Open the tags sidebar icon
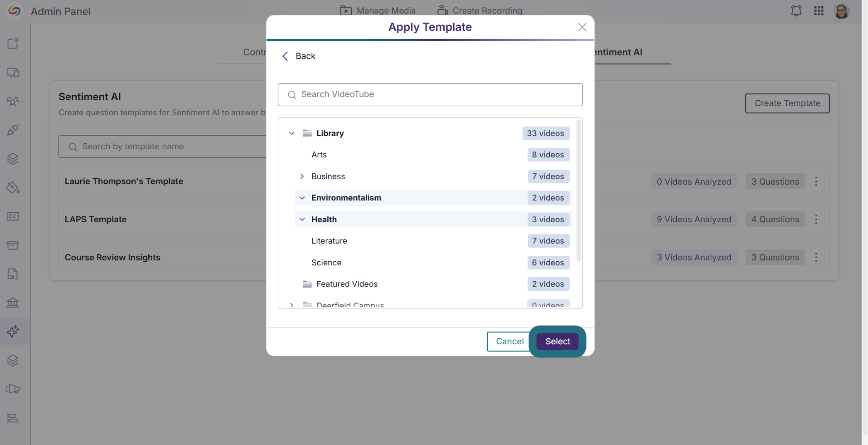868x445 pixels. (13, 187)
